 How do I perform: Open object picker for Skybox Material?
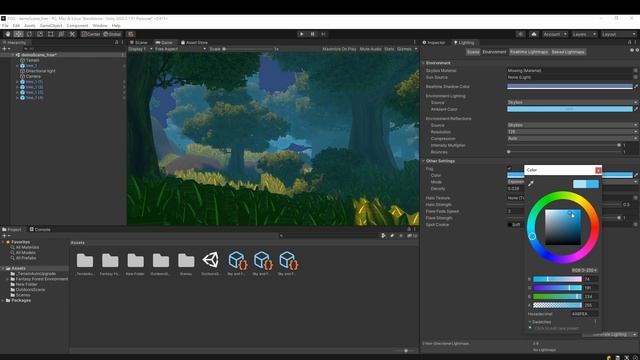tap(636, 71)
